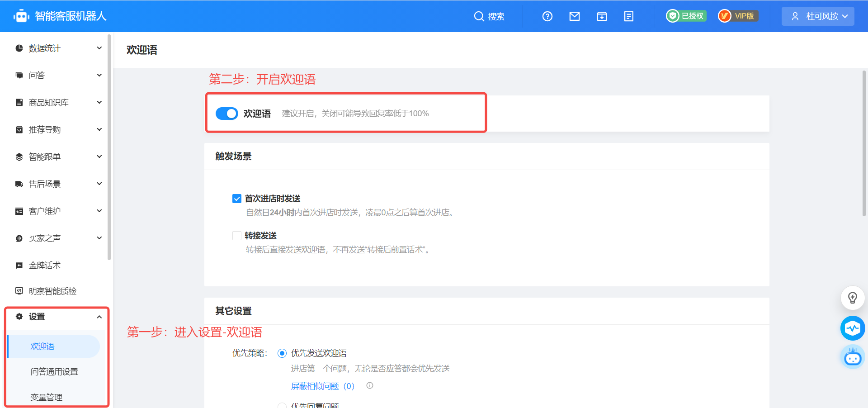Click the robot logo icon in header
The width and height of the screenshot is (868, 408).
pos(21,16)
